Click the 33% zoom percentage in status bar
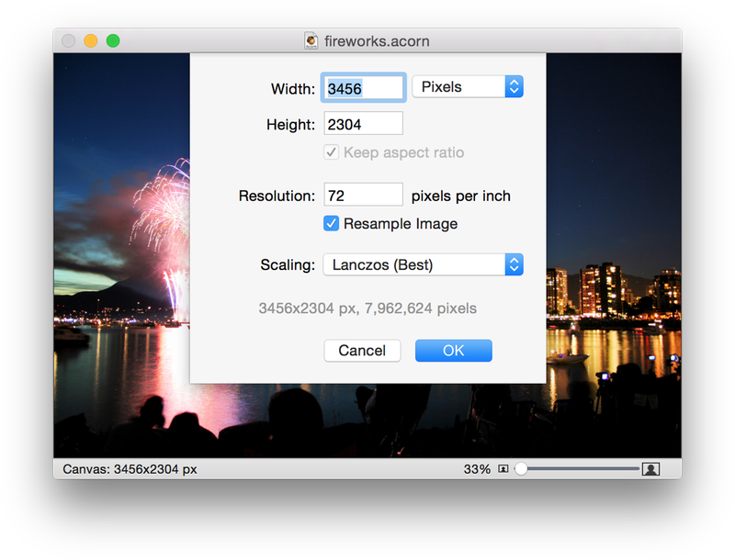735x560 pixels. pyautogui.click(x=477, y=469)
